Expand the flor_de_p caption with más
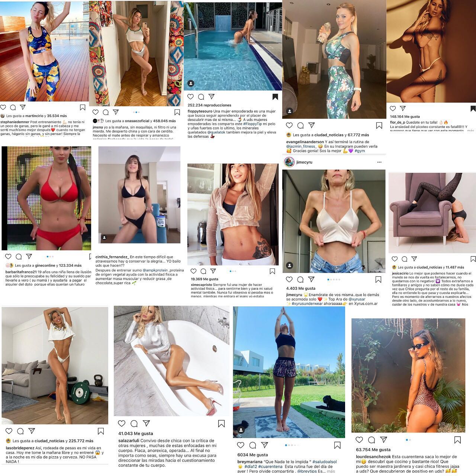The width and height of the screenshot is (476, 476). pos(470,131)
